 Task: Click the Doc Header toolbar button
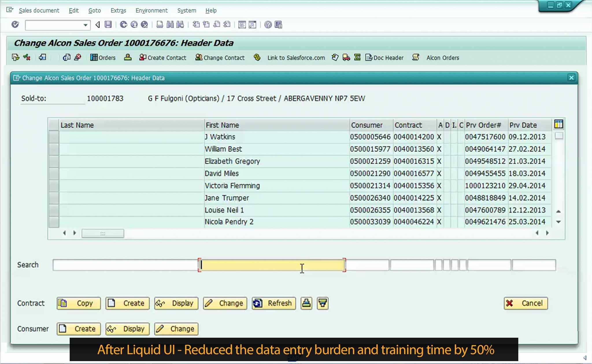(384, 57)
